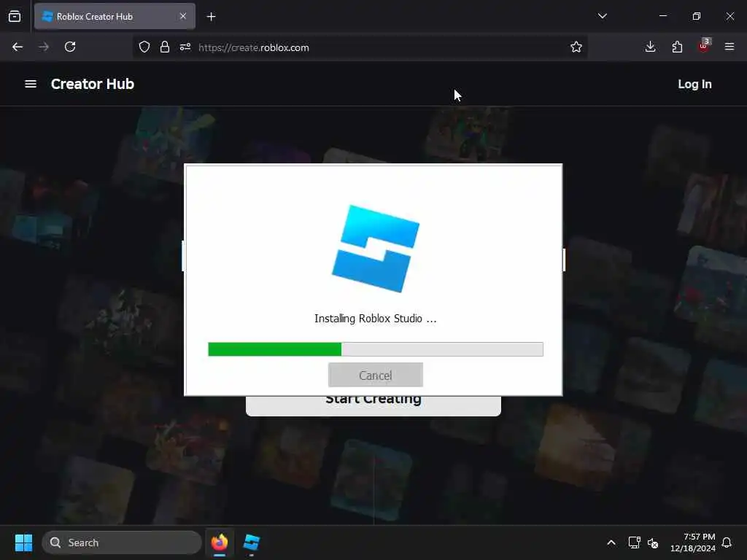Reload the current page
Image resolution: width=747 pixels, height=560 pixels.
tap(70, 47)
